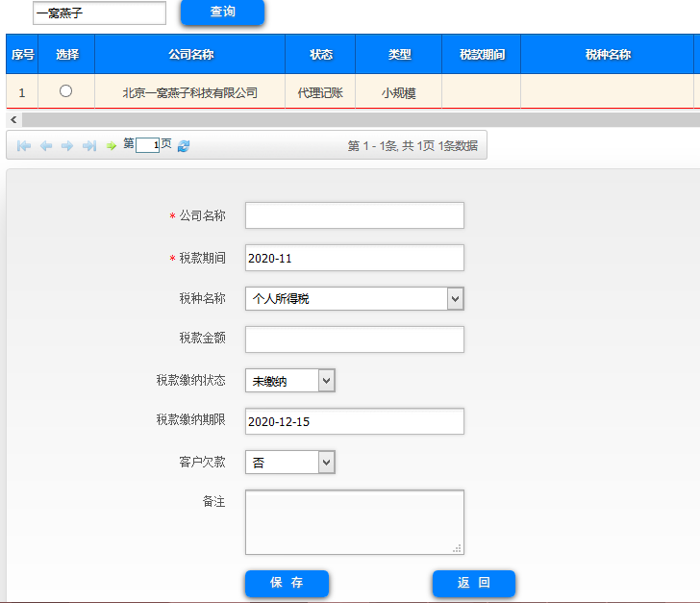Screen dimensions: 700x603
Task: Click 选择 column header
Action: coord(67,55)
